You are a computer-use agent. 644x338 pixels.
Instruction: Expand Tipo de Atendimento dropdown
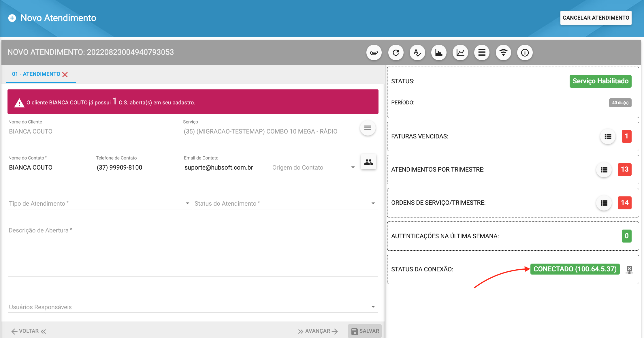pyautogui.click(x=99, y=204)
